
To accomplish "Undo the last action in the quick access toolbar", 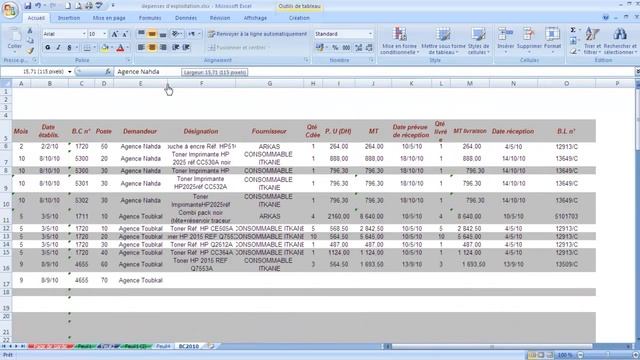I will pos(38,6).
